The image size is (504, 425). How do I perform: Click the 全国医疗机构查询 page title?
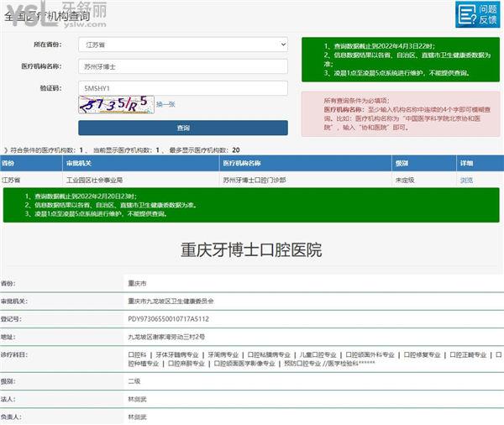(x=47, y=16)
